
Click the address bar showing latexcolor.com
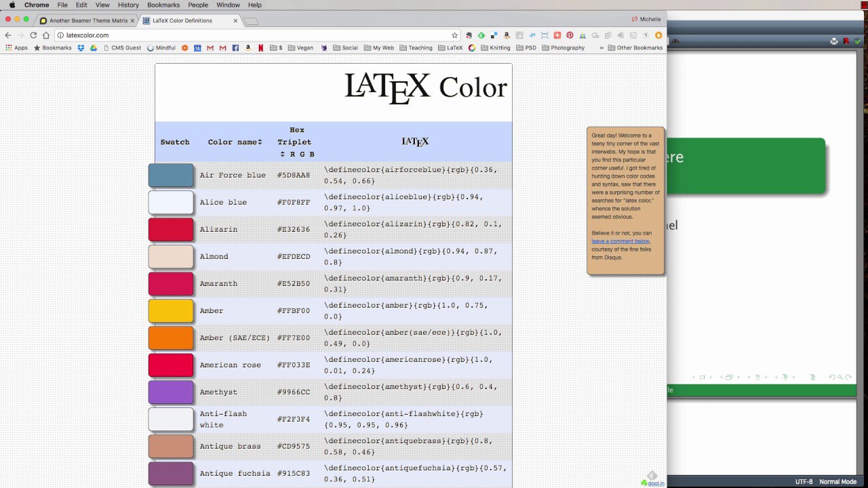click(251, 35)
